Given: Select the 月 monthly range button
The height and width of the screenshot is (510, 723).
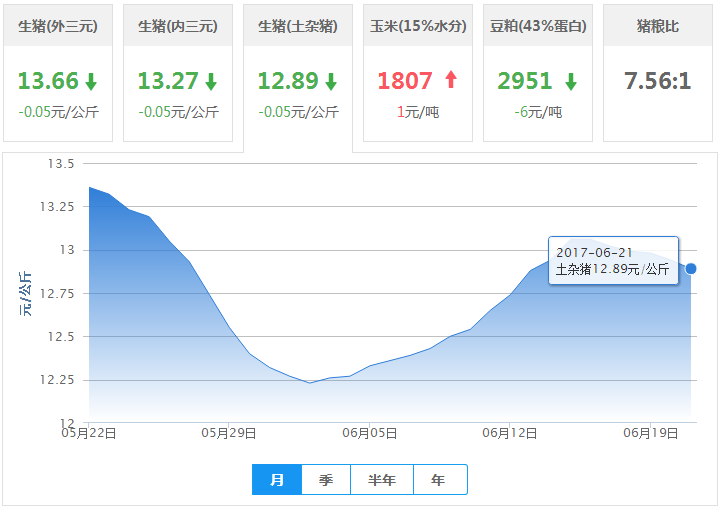Looking at the screenshot, I should tap(277, 480).
